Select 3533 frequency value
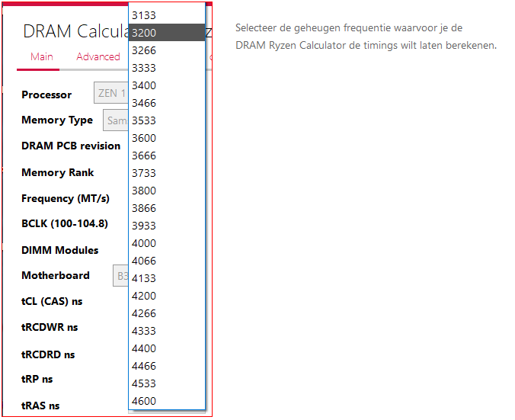515x420 pixels. click(167, 120)
